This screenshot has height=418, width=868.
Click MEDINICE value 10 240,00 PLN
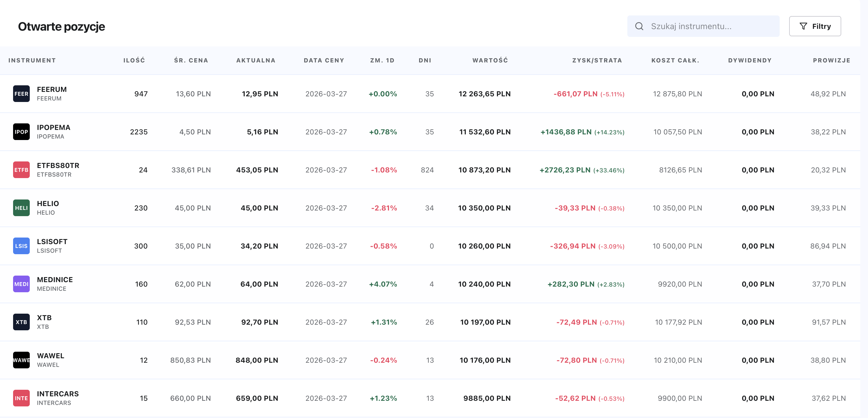[484, 284]
